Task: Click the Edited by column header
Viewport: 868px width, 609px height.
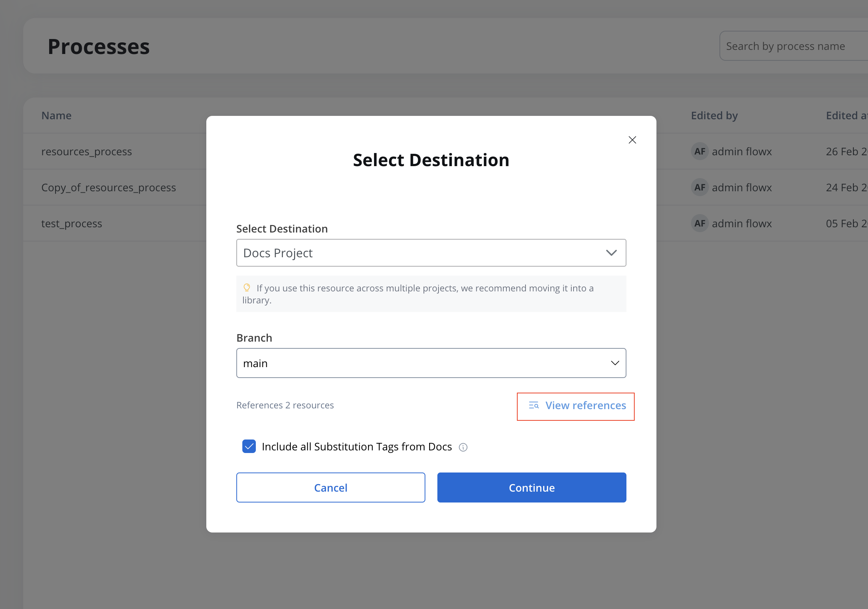Action: pos(715,115)
